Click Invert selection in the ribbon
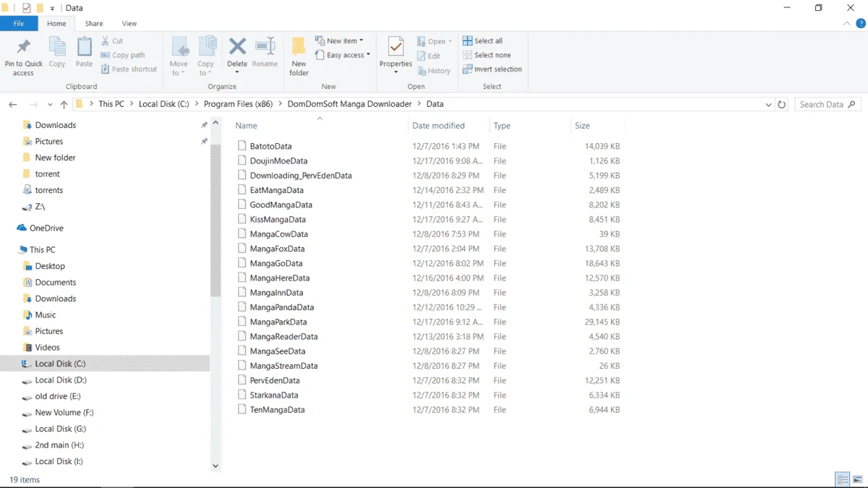This screenshot has width=868, height=488. coord(492,69)
